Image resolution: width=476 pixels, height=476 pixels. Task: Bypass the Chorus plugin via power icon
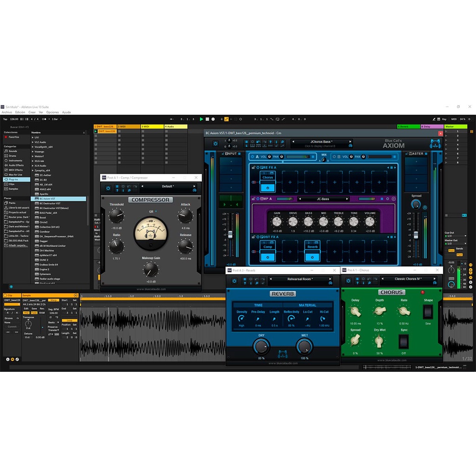pyautogui.click(x=348, y=280)
